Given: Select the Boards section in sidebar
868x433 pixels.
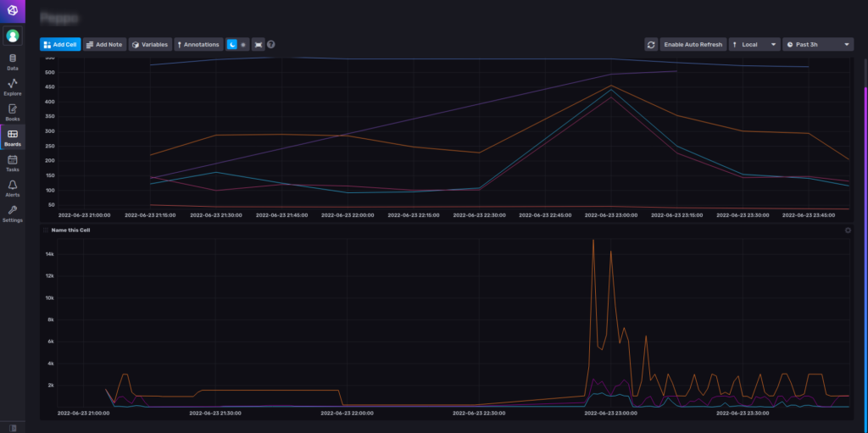Looking at the screenshot, I should [12, 138].
